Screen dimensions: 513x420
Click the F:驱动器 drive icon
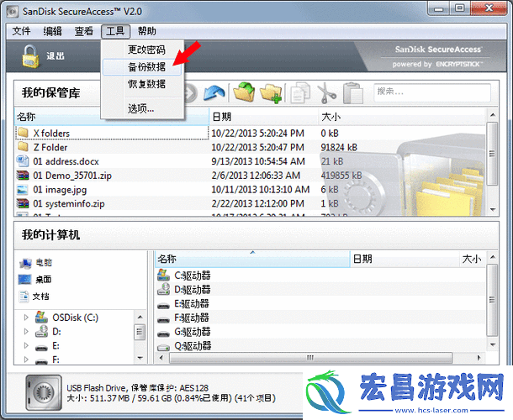point(163,319)
